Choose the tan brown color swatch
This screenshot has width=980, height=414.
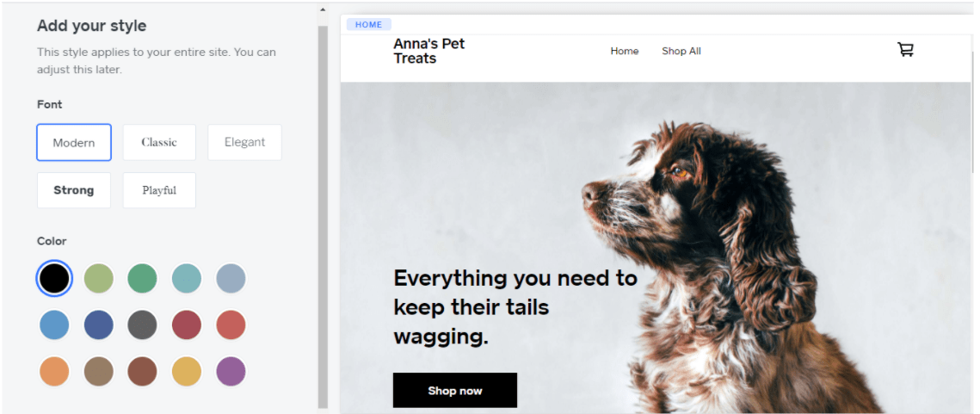(99, 372)
